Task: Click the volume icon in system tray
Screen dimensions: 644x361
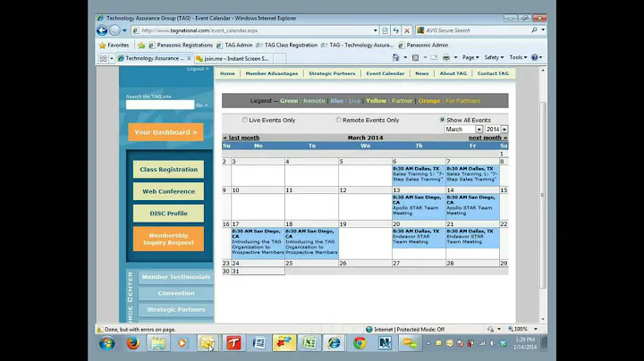Action: click(x=492, y=343)
